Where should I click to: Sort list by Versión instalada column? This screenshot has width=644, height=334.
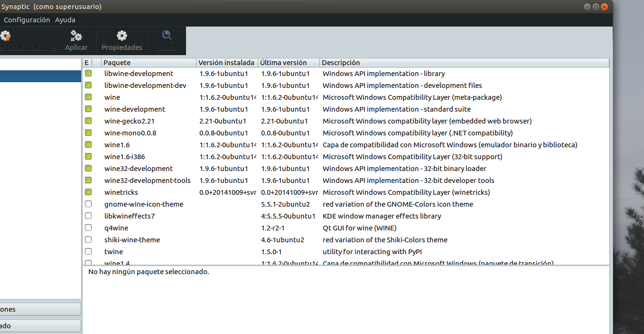[x=226, y=63]
